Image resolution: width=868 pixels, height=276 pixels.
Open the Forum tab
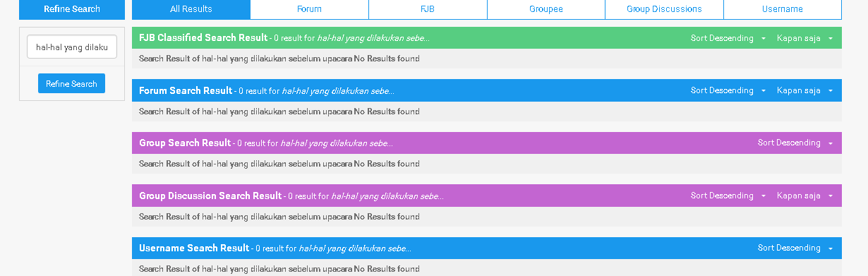(x=309, y=9)
